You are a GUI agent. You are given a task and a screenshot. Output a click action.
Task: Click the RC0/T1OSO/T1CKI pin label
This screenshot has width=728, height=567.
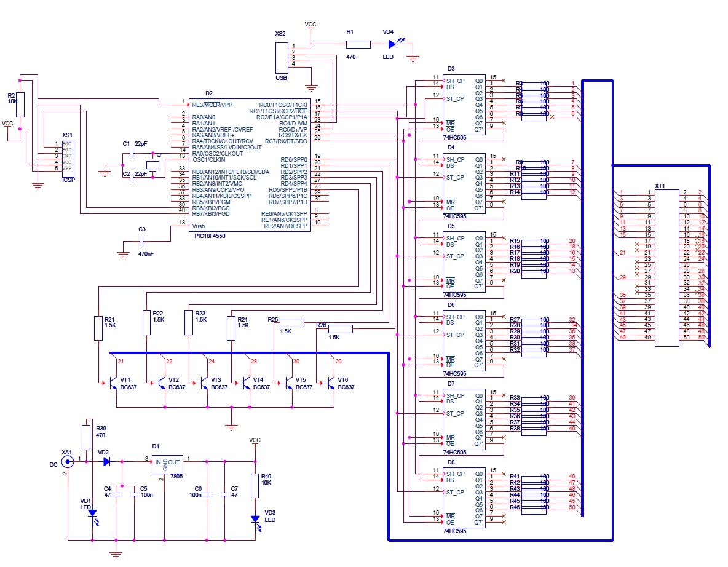(x=283, y=105)
